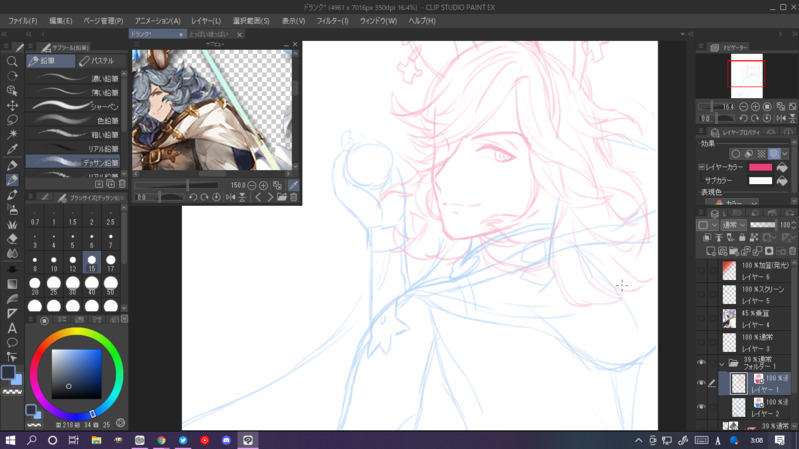Select the パステル sub tool group
The width and height of the screenshot is (799, 449).
pos(101,61)
